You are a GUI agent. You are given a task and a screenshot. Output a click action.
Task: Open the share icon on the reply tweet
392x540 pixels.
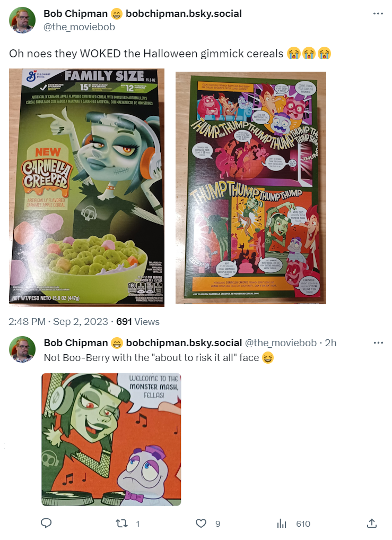pyautogui.click(x=371, y=524)
